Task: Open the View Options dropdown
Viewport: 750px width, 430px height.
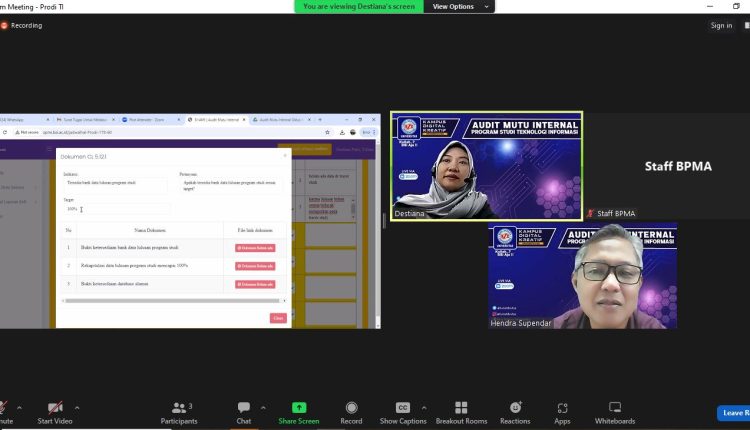Action: click(x=459, y=7)
